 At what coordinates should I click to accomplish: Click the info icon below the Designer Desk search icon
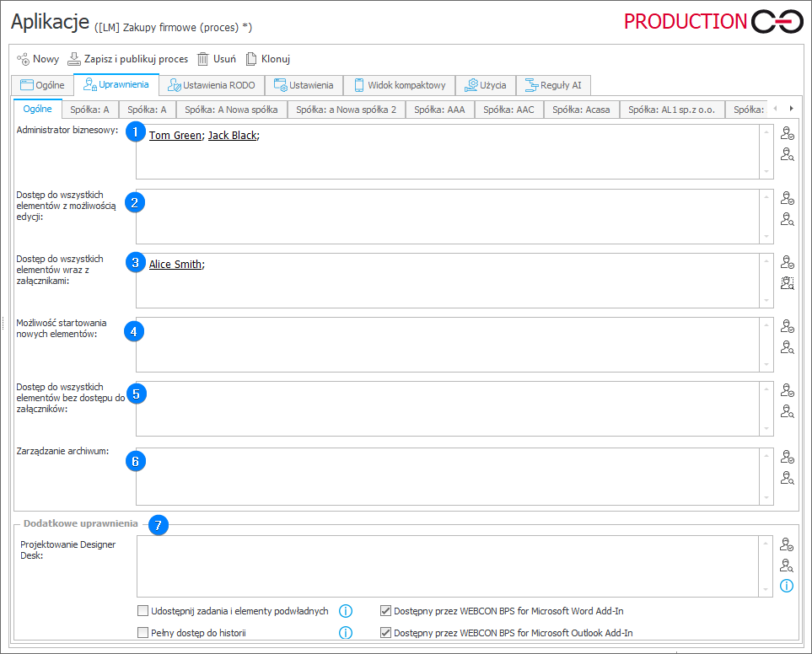click(x=787, y=587)
